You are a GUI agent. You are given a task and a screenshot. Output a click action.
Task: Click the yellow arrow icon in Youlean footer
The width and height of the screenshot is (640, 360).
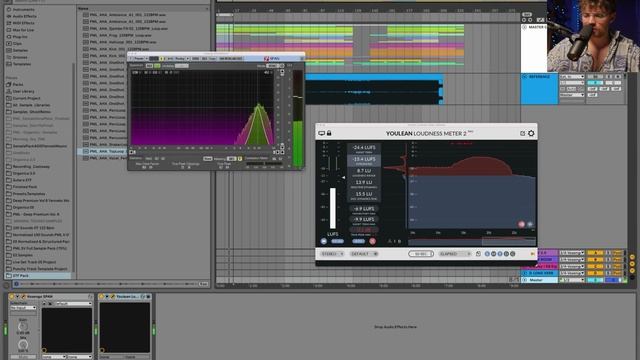[532, 254]
